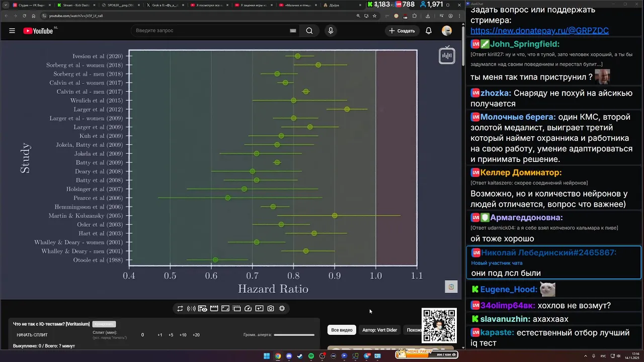This screenshot has width=644, height=362.
Task: Click the slavanuzhin username in chat
Action: 504,319
